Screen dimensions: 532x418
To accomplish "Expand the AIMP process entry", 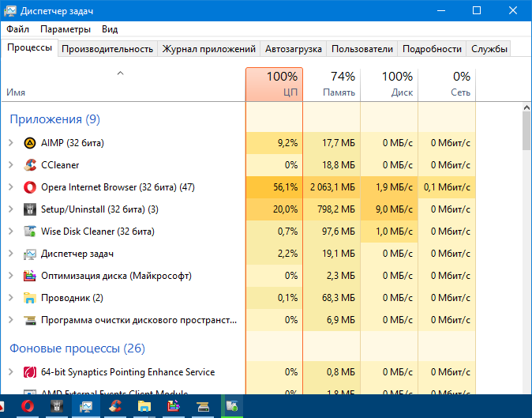I will (x=10, y=143).
